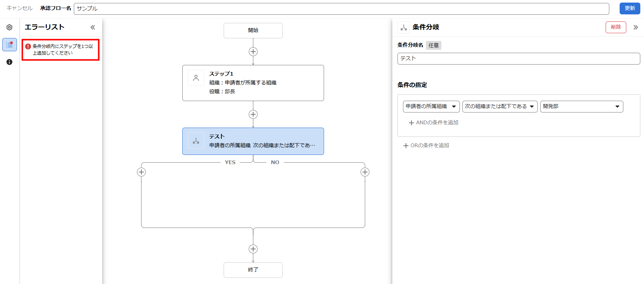
Task: Open the info icon in left sidebar
Action: tap(10, 62)
